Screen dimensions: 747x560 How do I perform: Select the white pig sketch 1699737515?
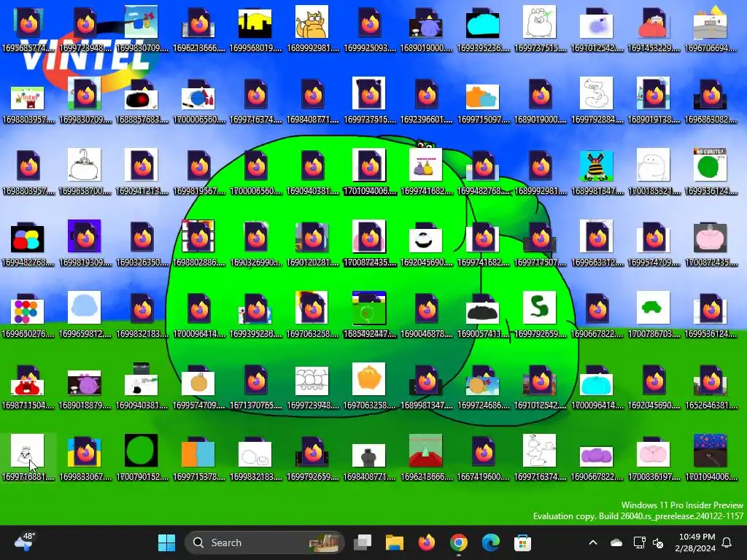click(539, 29)
